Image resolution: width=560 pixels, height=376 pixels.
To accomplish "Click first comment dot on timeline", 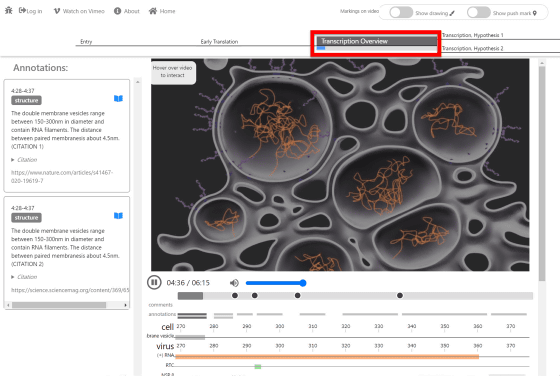I will 235,295.
